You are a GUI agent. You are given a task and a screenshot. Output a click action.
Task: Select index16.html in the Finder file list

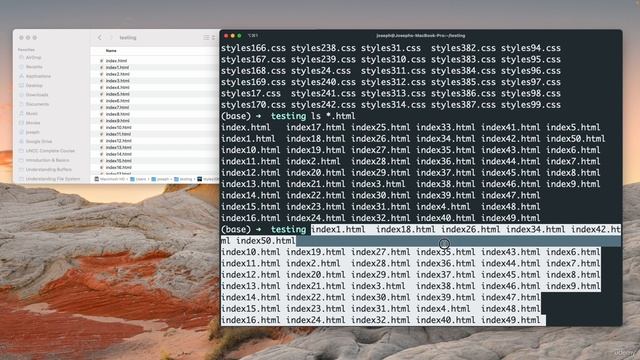point(118,167)
